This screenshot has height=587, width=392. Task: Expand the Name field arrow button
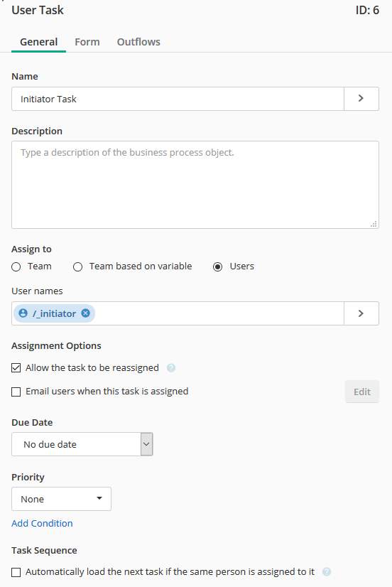(x=361, y=99)
